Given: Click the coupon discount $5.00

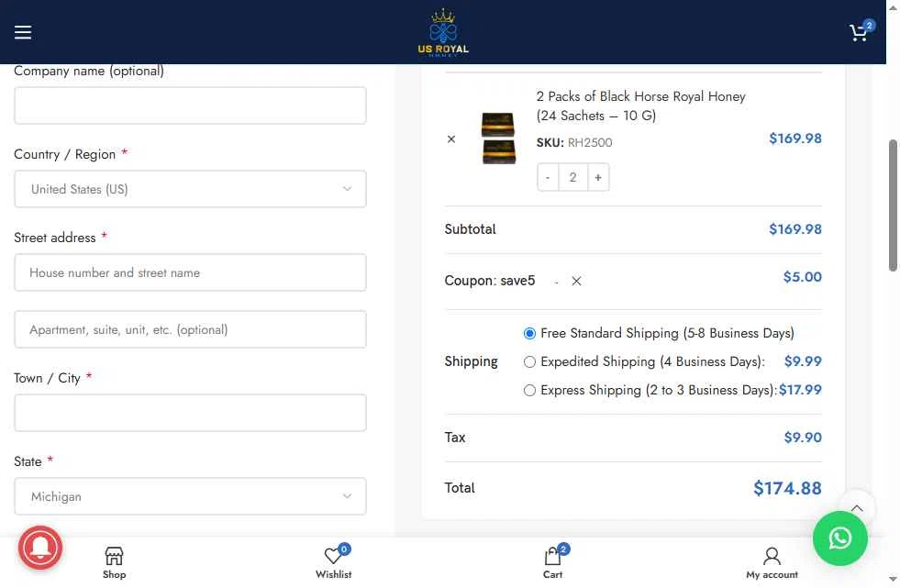Looking at the screenshot, I should (x=803, y=277).
